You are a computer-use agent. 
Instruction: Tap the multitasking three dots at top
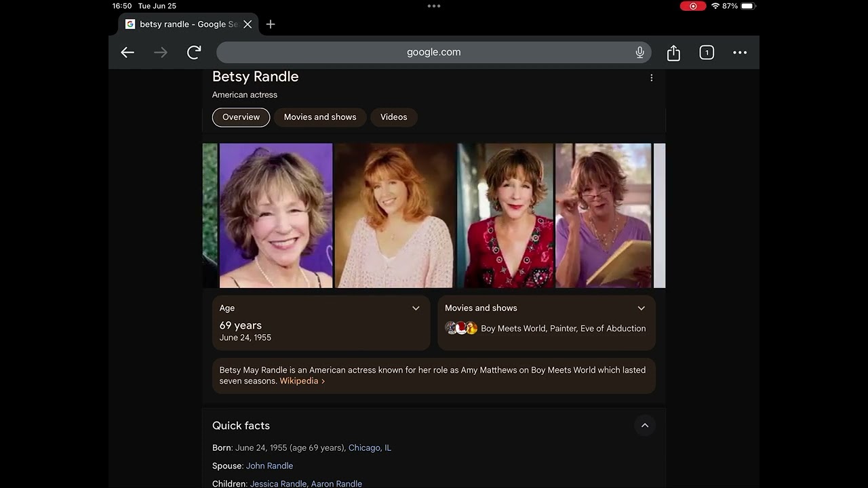point(434,6)
